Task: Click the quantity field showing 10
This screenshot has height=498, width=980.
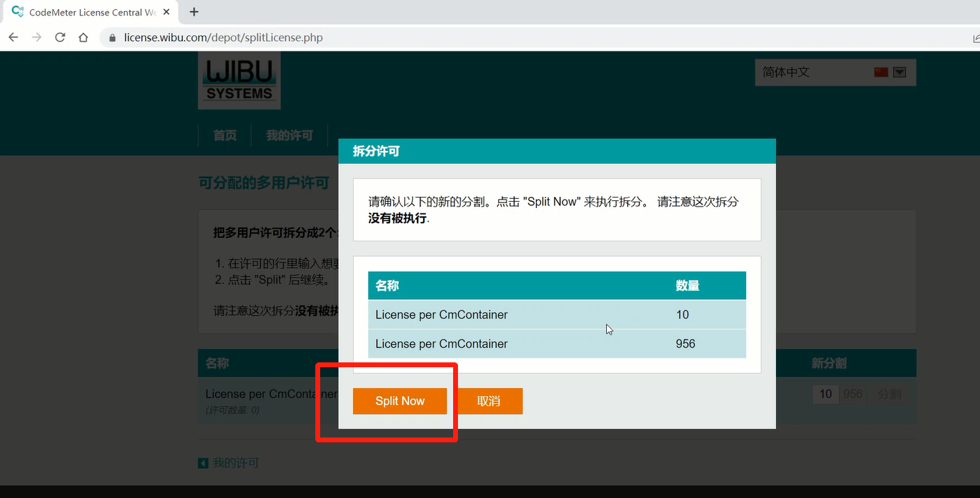Action: (x=825, y=394)
